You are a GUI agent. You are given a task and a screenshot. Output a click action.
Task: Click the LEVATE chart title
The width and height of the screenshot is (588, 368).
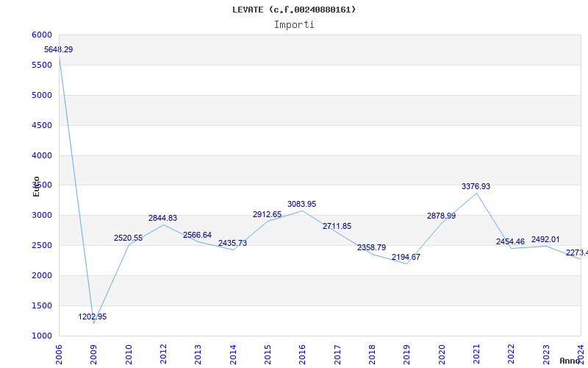(x=294, y=10)
